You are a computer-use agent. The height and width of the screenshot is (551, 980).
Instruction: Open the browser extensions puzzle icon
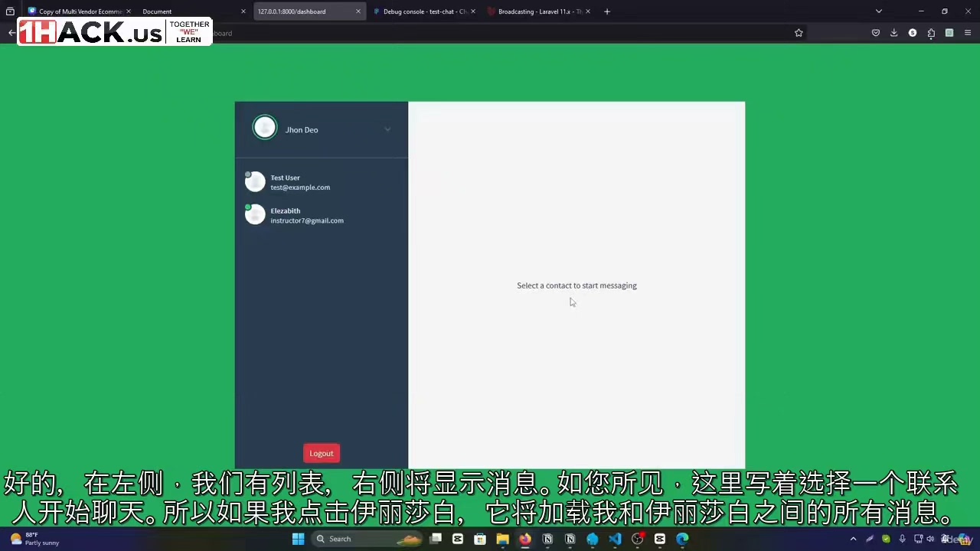coord(931,33)
